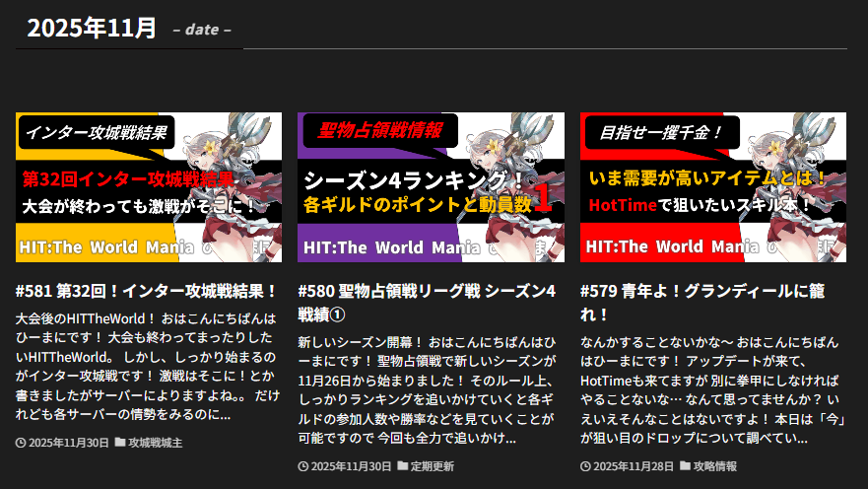Click the 2025年11月28日 date on post #579
Image resolution: width=868 pixels, height=489 pixels.
coord(633,465)
